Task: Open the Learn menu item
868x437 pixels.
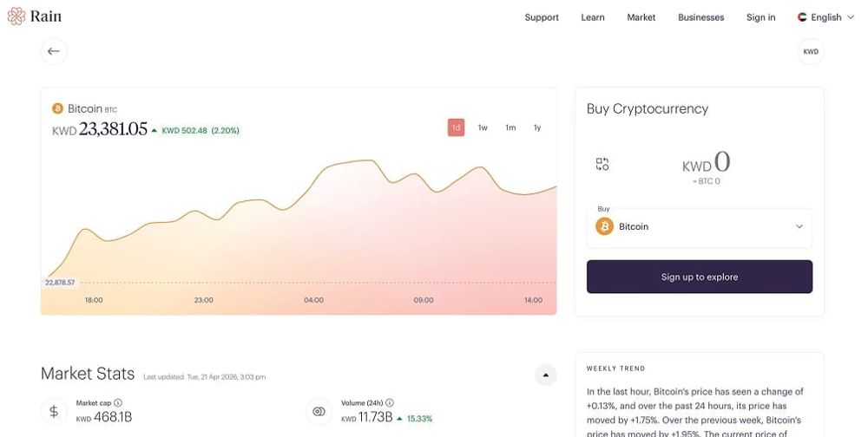Action: [592, 17]
